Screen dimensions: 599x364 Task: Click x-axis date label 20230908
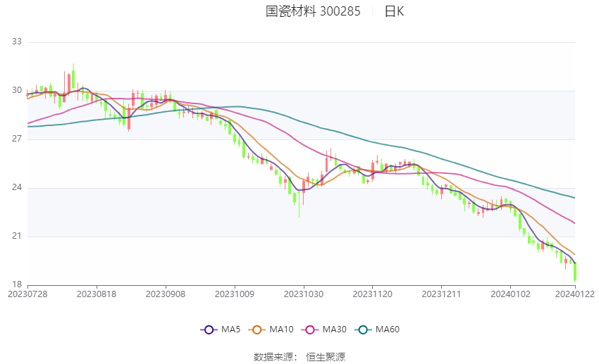[x=166, y=294]
